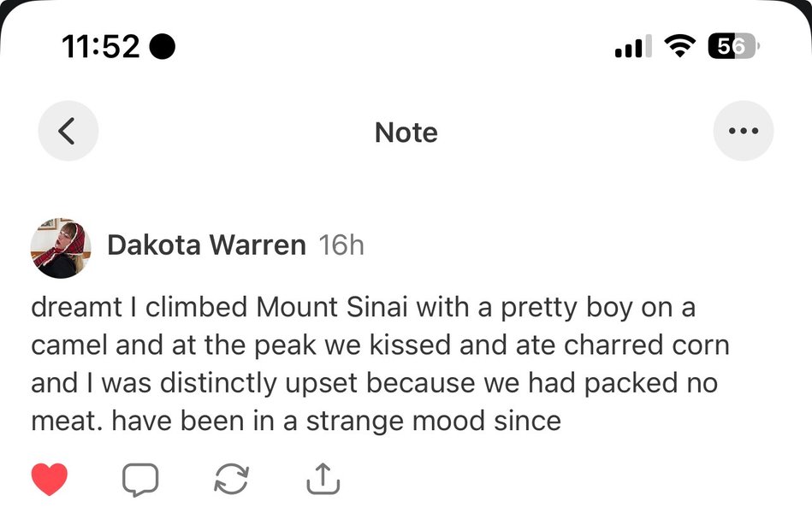Open the three-dot more options menu
Image resolution: width=812 pixels, height=513 pixels.
743,132
